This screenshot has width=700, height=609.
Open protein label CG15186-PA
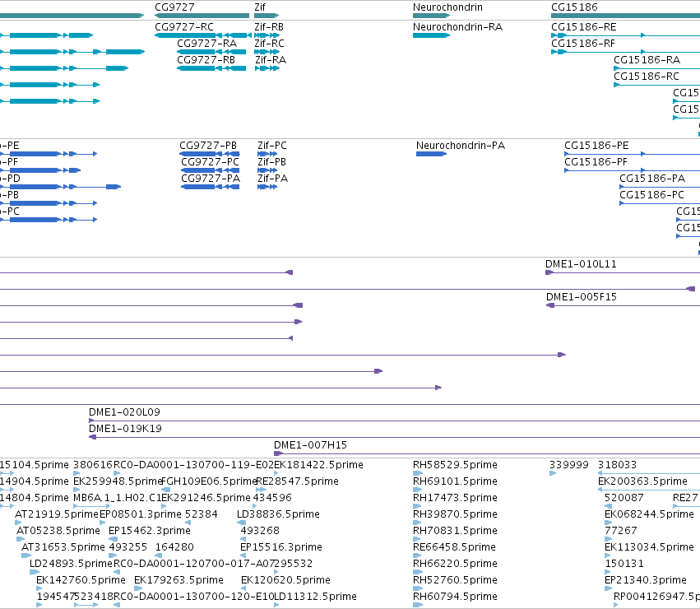pos(652,179)
